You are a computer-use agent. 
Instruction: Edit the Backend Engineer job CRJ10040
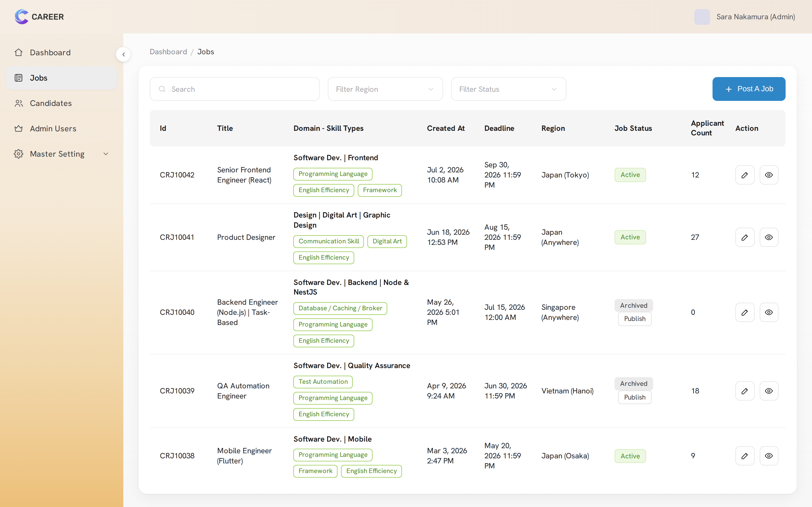(745, 312)
